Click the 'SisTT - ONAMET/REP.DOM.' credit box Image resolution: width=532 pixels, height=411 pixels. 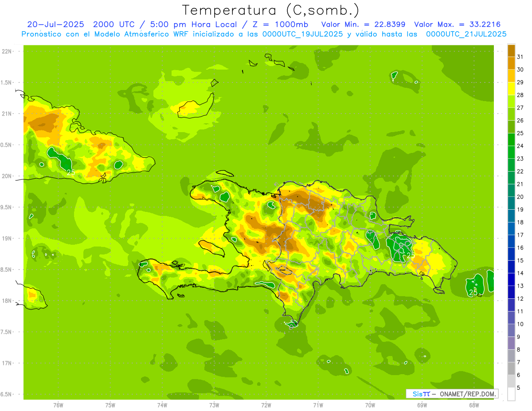tap(452, 394)
